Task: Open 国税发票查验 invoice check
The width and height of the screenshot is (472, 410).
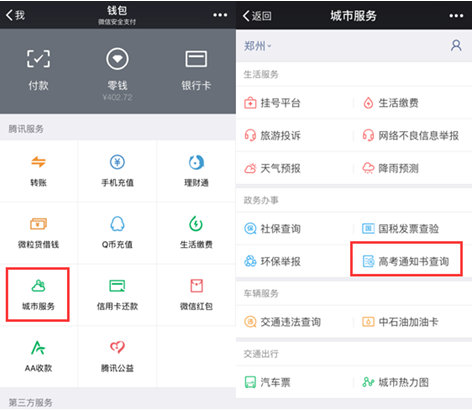Action: [x=413, y=229]
